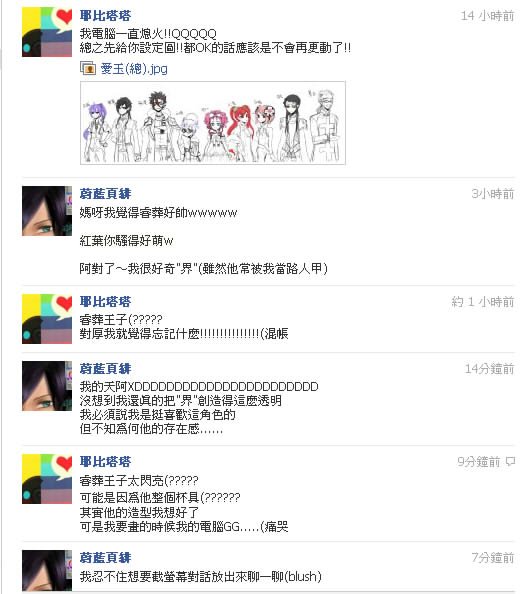Image resolution: width=532 pixels, height=594 pixels.
Task: Click the image attachment icon beside 愛玉(總).jpg
Action: tap(88, 69)
